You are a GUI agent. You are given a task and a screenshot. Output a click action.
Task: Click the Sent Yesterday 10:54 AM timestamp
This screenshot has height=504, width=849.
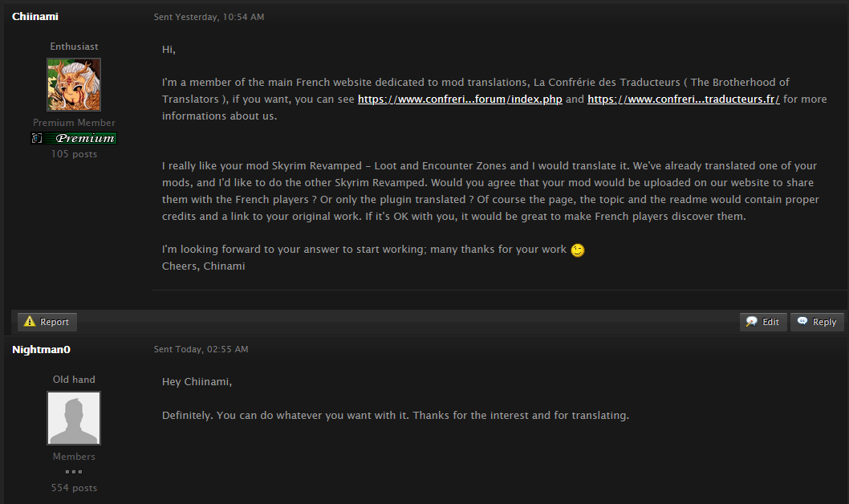pos(209,17)
